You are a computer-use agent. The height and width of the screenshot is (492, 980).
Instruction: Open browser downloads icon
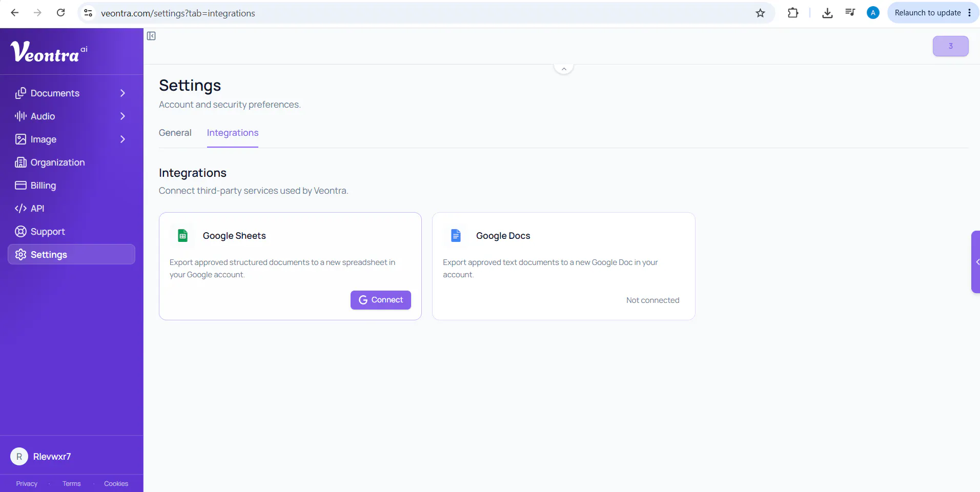coord(827,13)
